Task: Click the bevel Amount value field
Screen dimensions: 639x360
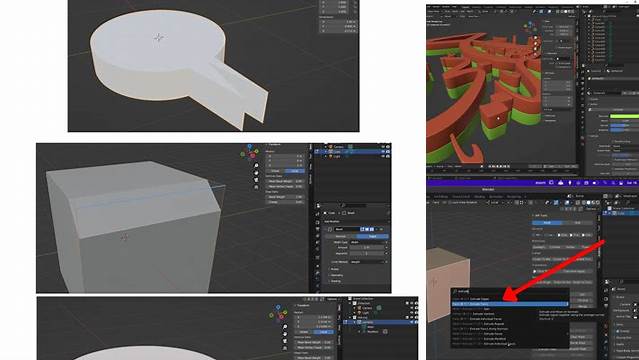Action: [368, 247]
